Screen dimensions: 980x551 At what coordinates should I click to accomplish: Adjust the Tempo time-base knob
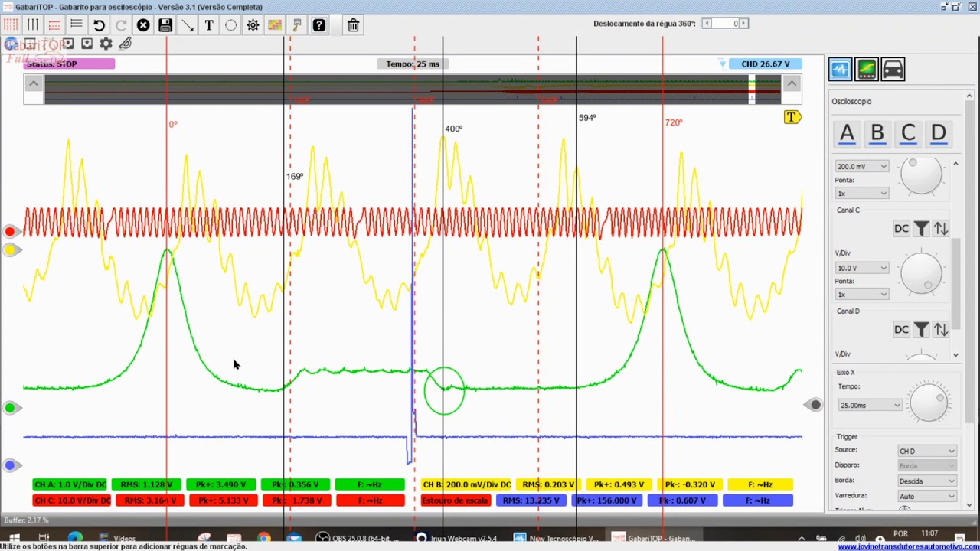(929, 402)
